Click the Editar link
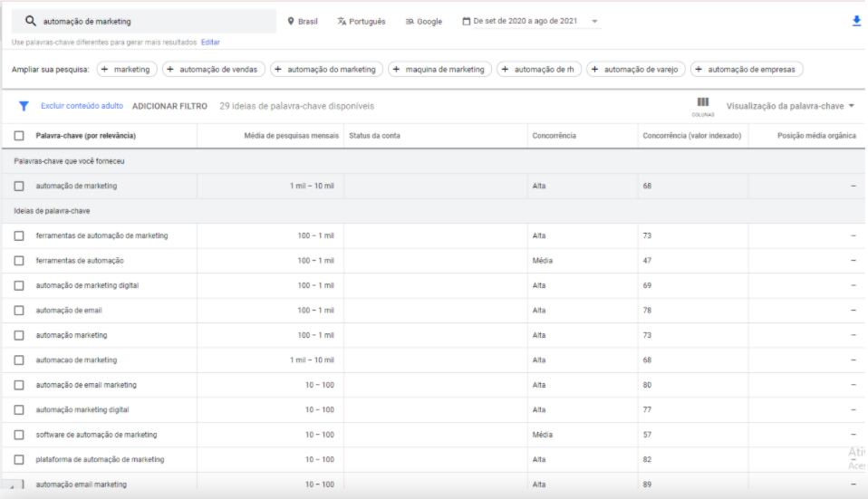 (x=210, y=42)
